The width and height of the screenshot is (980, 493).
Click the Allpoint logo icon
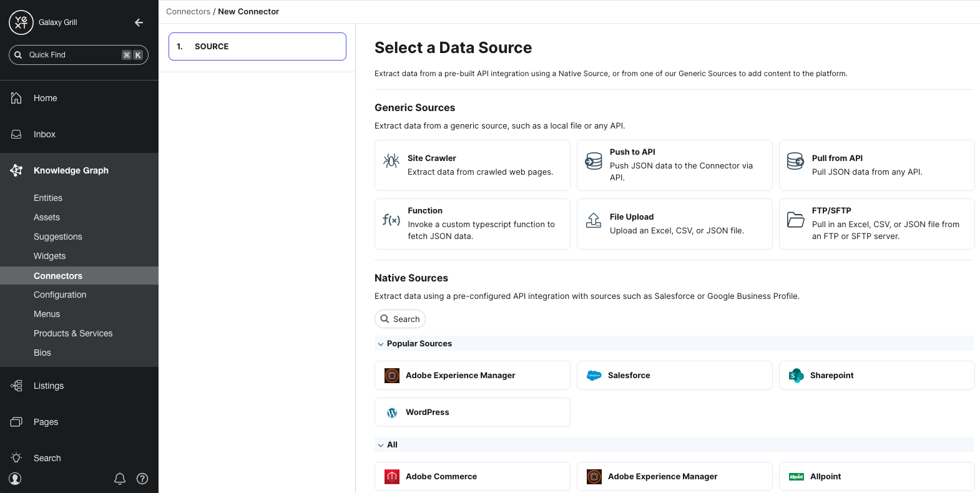point(796,477)
